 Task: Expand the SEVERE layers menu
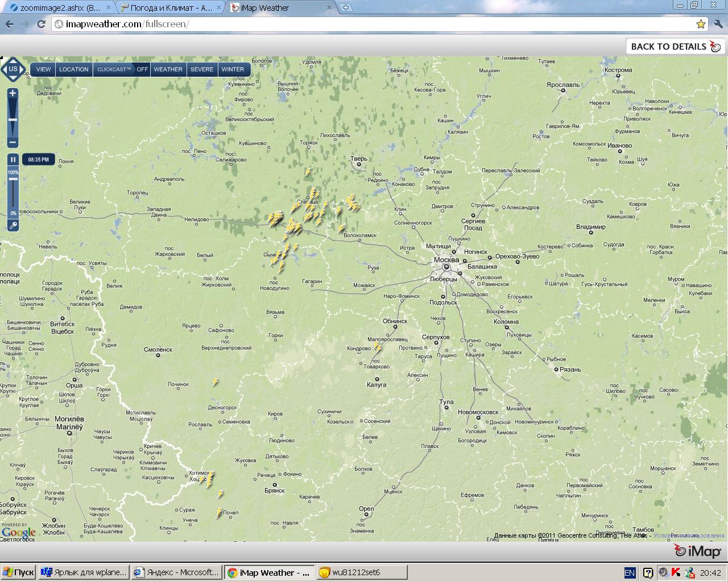pos(201,69)
